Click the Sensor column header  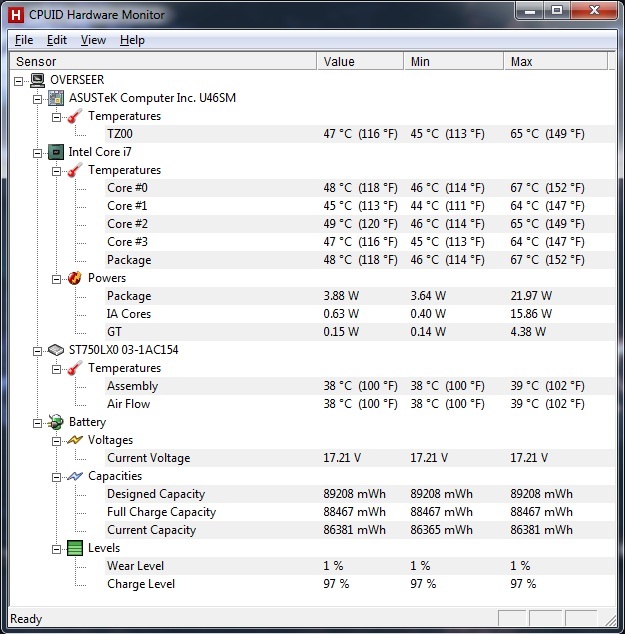[x=163, y=61]
